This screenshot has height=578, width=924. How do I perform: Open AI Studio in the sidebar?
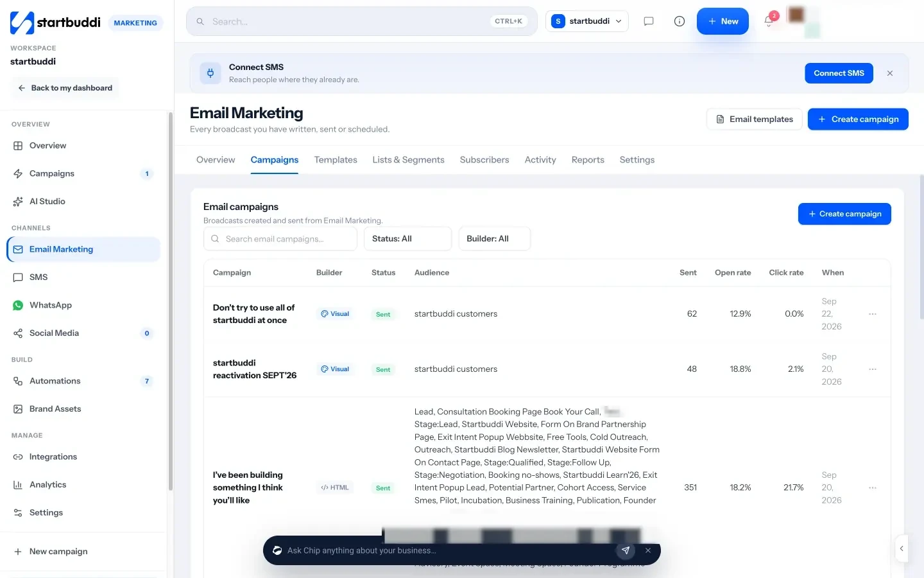click(x=83, y=202)
